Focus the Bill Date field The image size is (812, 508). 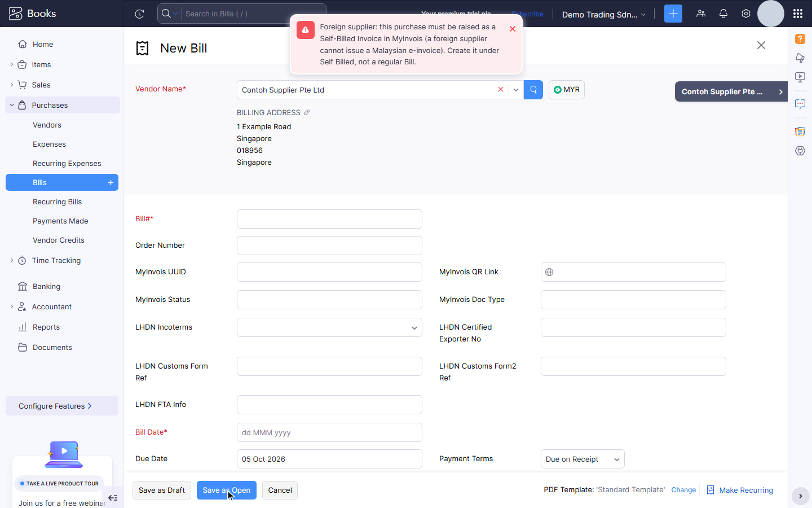point(329,432)
